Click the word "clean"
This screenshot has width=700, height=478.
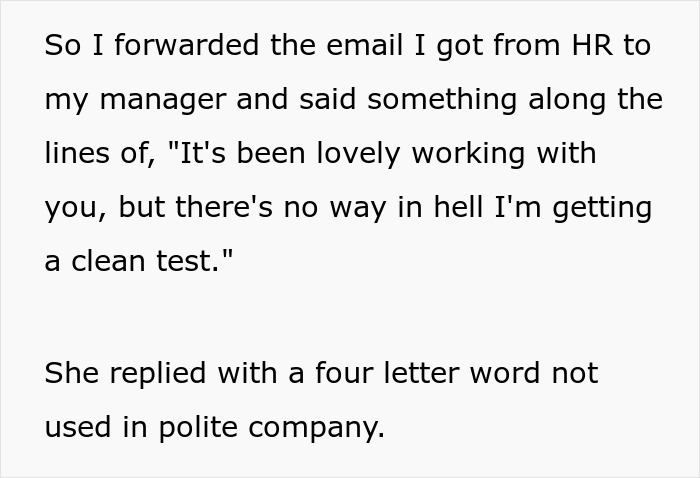click(x=112, y=262)
